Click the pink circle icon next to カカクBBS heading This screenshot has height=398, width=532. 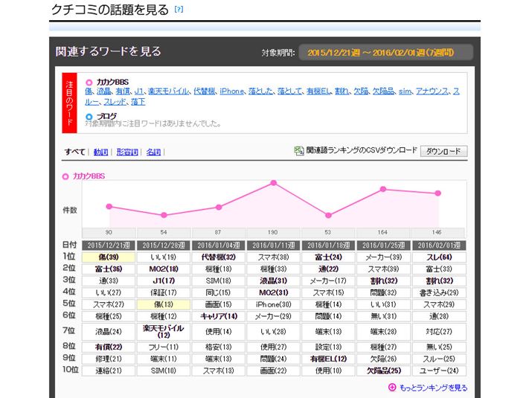pyautogui.click(x=89, y=82)
